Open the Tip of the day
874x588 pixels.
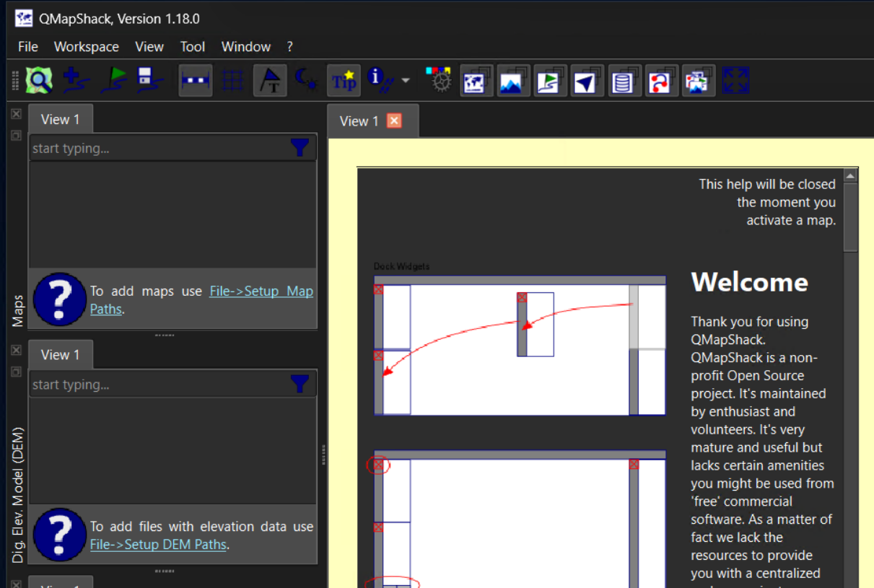point(344,80)
